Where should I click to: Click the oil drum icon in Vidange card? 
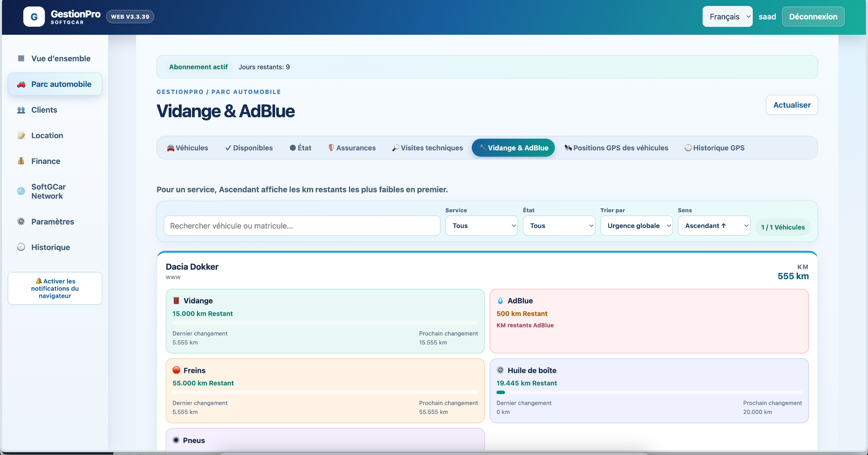tap(176, 301)
